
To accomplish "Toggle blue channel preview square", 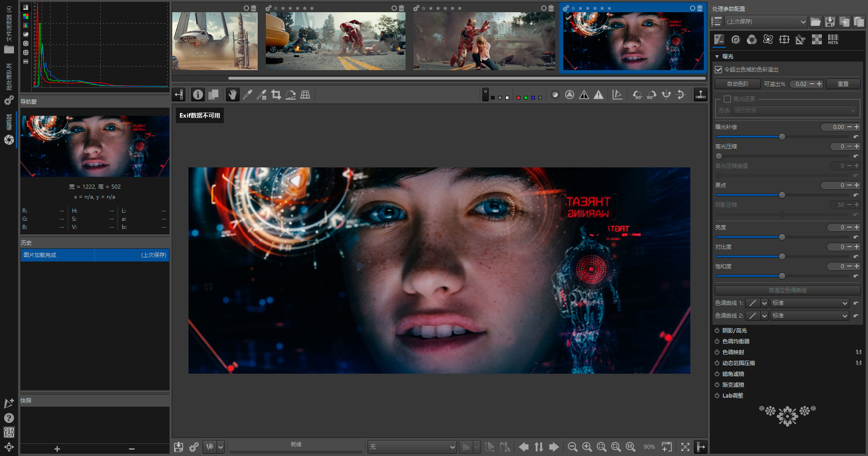I will pyautogui.click(x=533, y=97).
